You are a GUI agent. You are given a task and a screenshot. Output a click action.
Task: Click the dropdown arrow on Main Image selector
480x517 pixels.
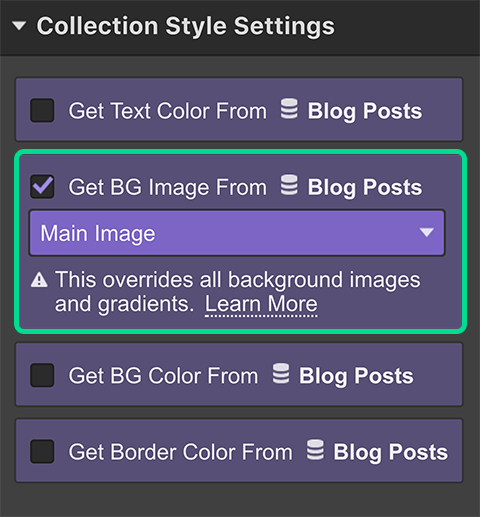click(x=427, y=232)
